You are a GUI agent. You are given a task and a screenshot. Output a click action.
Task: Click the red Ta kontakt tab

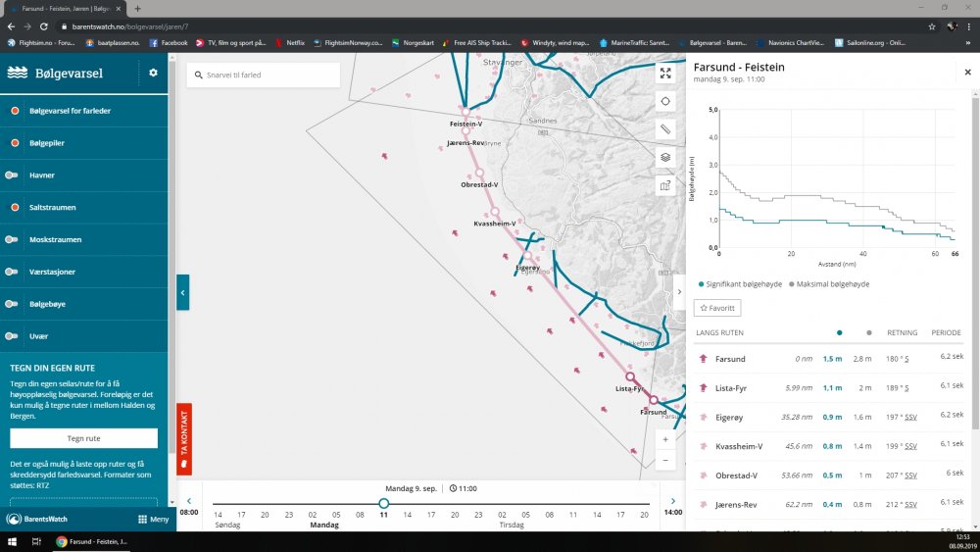click(x=184, y=439)
